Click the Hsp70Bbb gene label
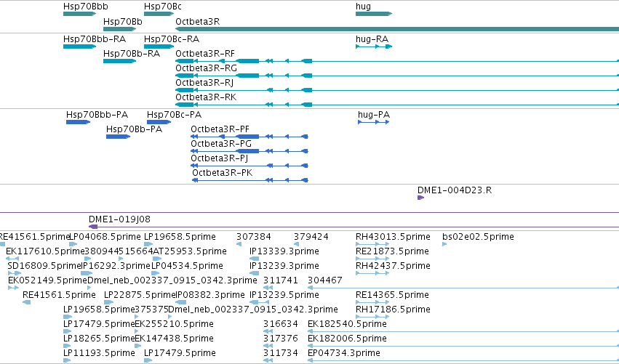 [x=86, y=7]
